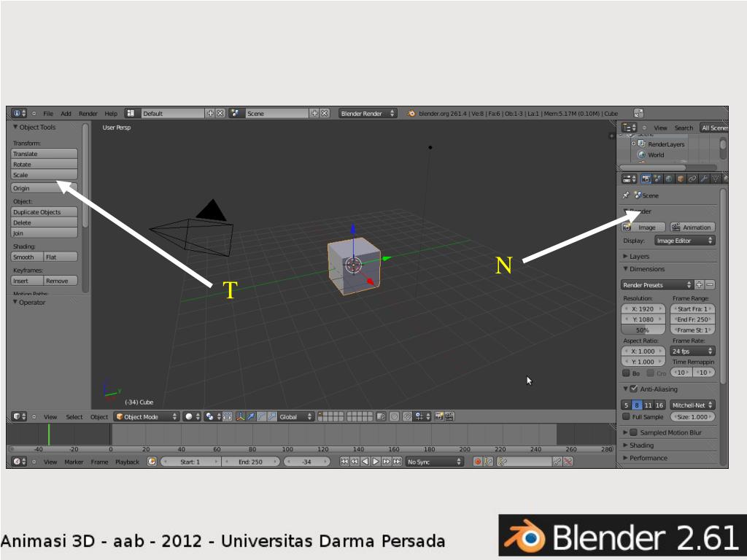Enable the Anti-Aliasing checkbox
The height and width of the screenshot is (560, 747).
point(634,389)
